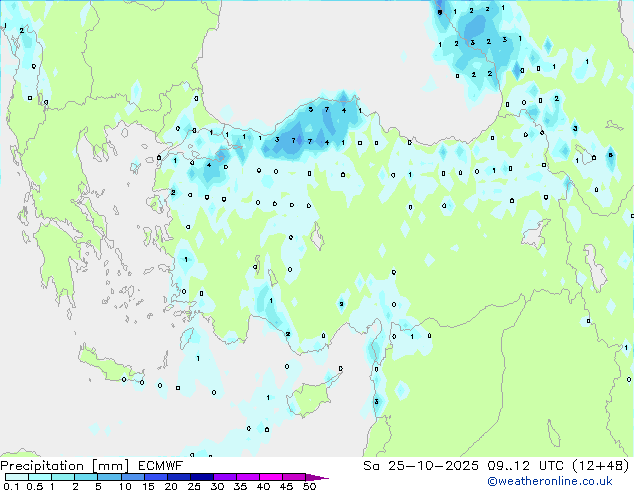
Task: Click the 20–25 mm dark blue swatch
Action: tap(179, 477)
